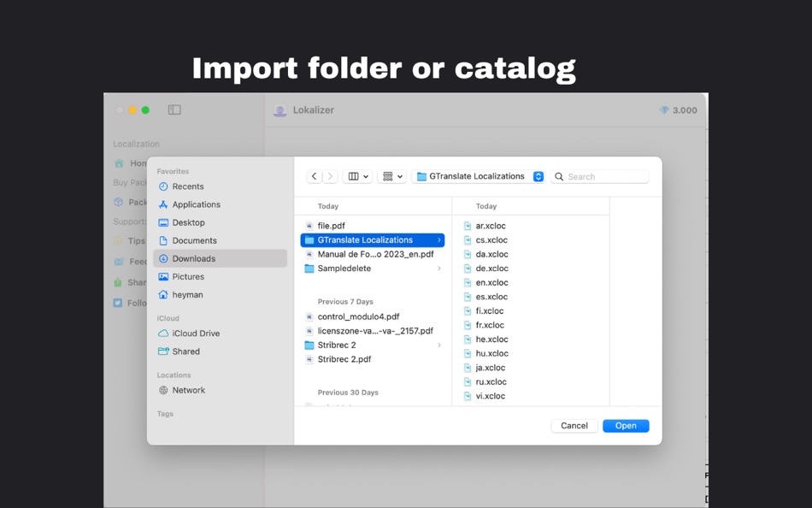Click the Open button

pos(626,426)
